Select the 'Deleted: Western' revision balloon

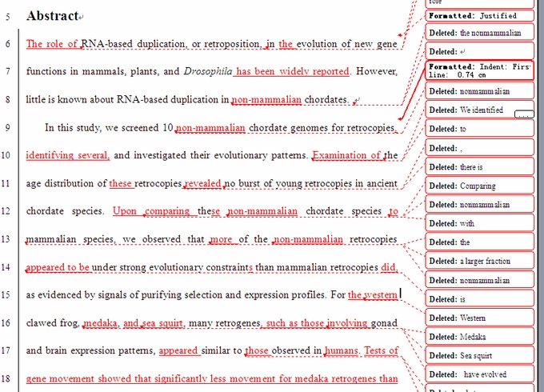pos(480,318)
